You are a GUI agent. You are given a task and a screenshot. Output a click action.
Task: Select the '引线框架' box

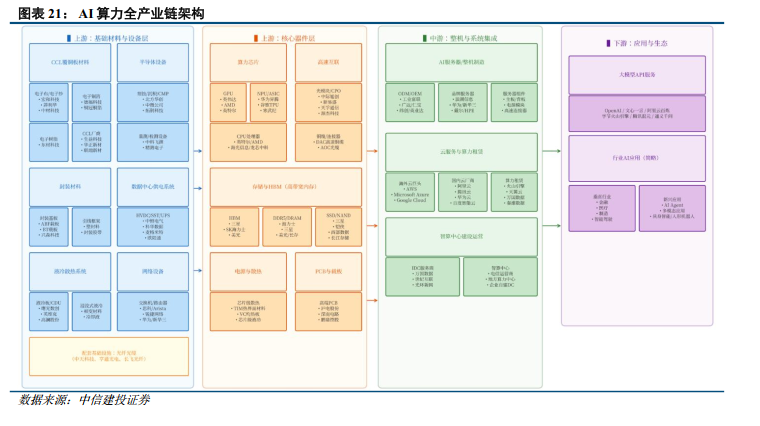pyautogui.click(x=91, y=227)
